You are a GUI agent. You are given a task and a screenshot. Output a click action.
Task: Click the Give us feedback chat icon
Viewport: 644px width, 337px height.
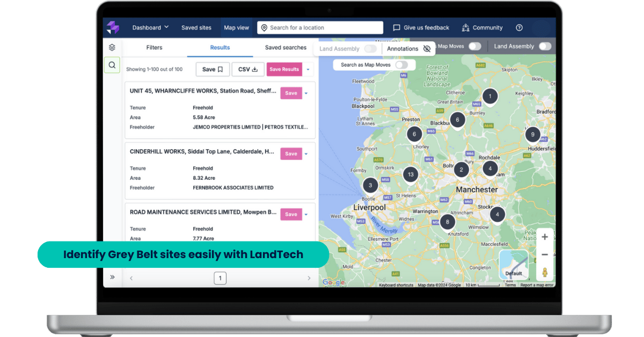click(x=397, y=27)
